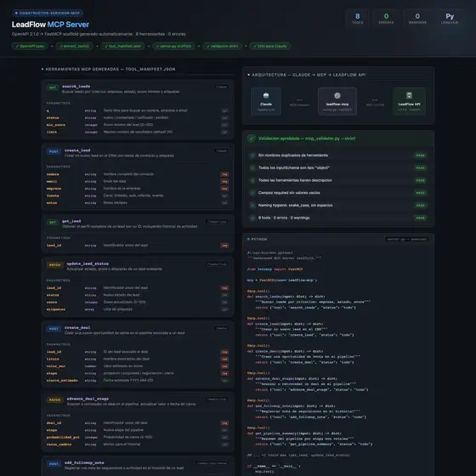The height and width of the screenshot is (476, 476).
Task: Click the HERRAMIENTAS MCP GENERADAS section header
Action: 110,69
